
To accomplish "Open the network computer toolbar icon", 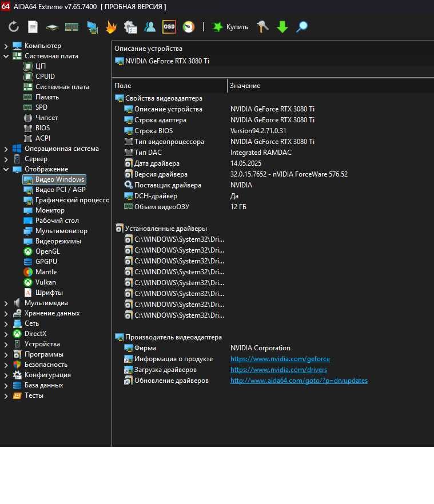I will [x=92, y=27].
